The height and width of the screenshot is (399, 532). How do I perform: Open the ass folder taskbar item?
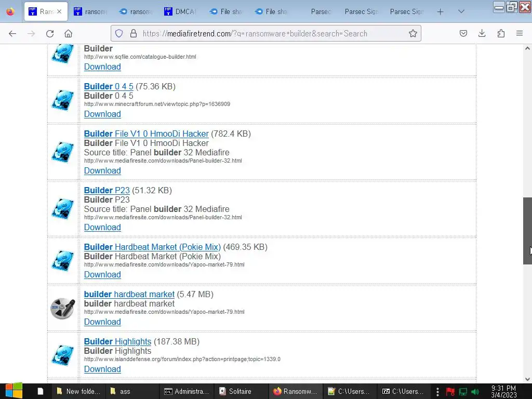[132, 391]
